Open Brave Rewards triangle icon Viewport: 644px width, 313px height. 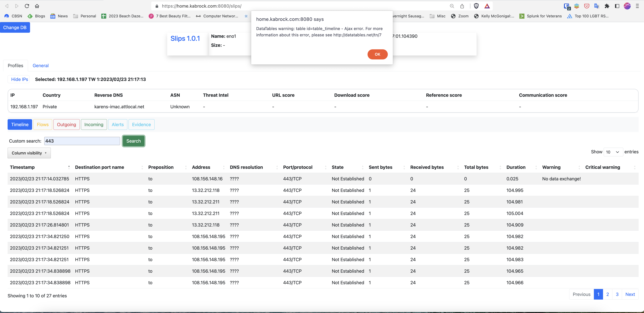[x=487, y=6]
